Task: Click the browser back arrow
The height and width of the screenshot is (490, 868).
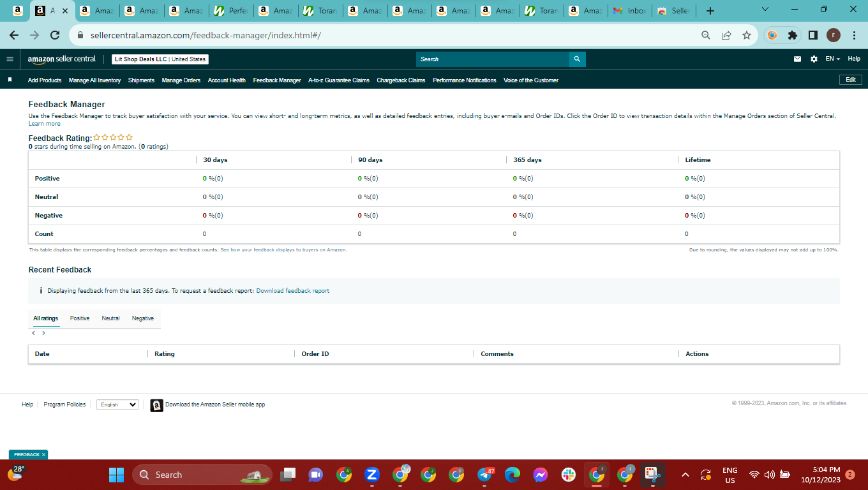Action: [x=14, y=35]
